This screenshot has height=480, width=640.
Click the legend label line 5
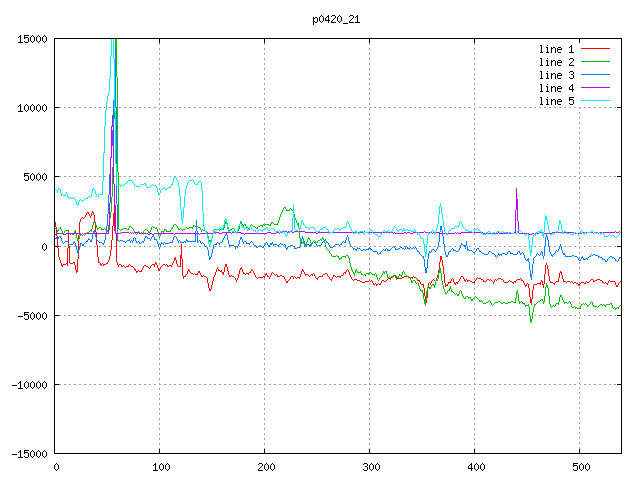pos(556,101)
